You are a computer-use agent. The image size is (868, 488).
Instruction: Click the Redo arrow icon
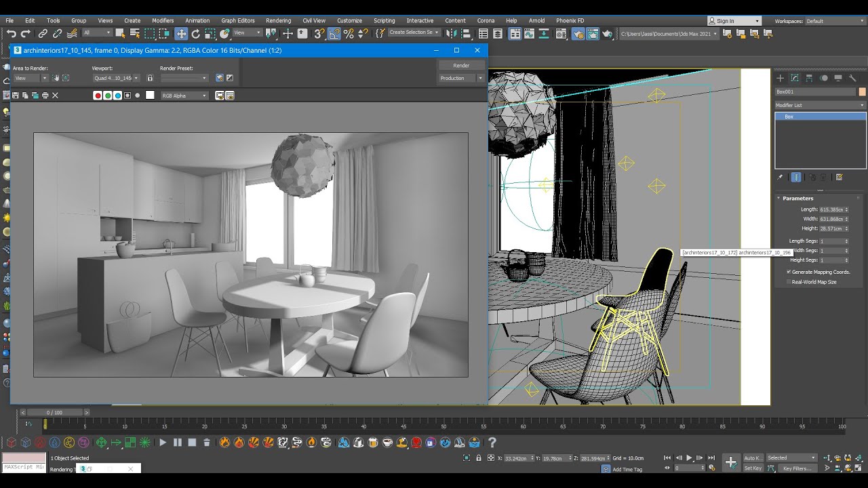click(x=26, y=33)
